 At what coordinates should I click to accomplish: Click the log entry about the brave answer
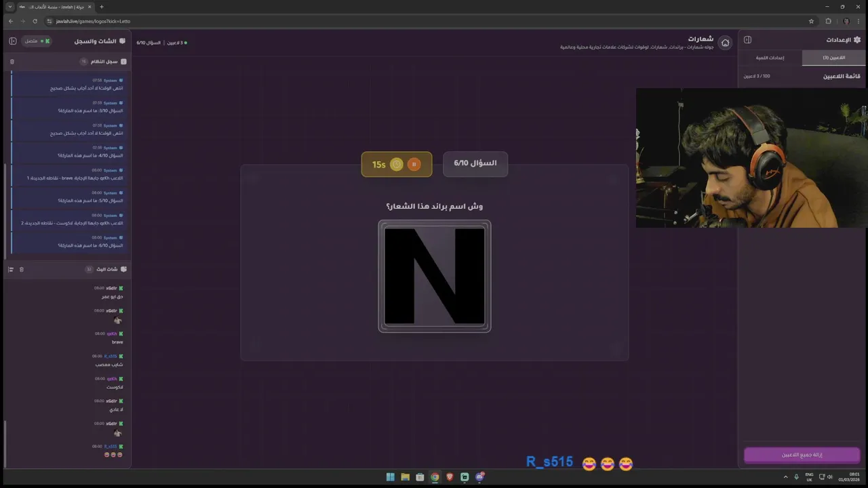pyautogui.click(x=68, y=174)
